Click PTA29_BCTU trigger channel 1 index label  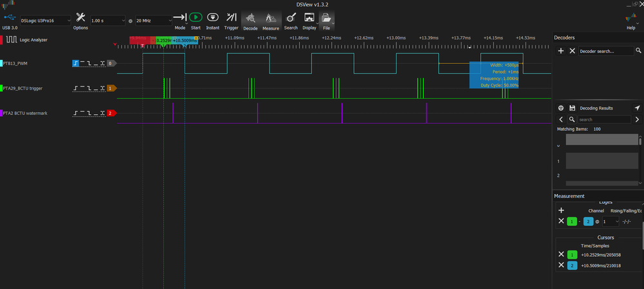[x=112, y=88]
